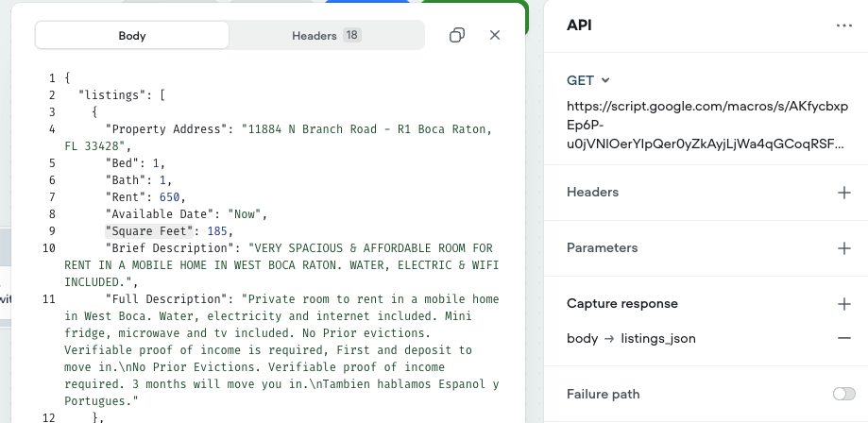The width and height of the screenshot is (868, 423).
Task: Copy response body with the copy icon
Action: point(457,36)
